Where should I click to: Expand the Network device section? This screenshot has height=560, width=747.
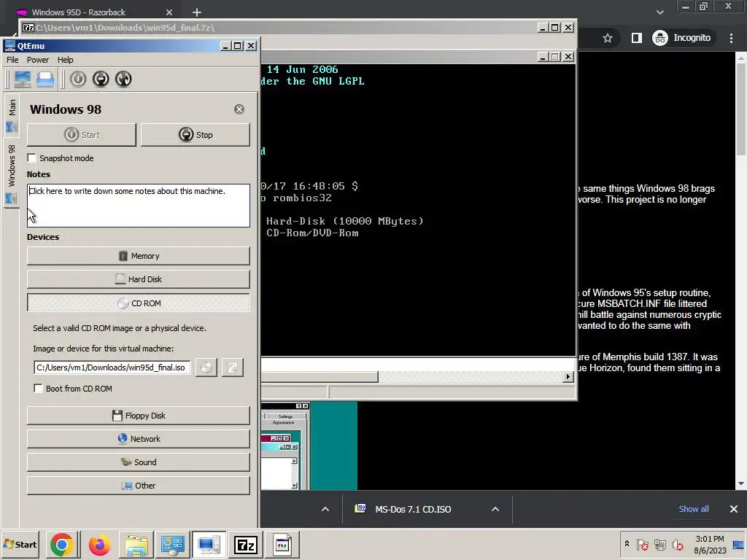point(138,439)
